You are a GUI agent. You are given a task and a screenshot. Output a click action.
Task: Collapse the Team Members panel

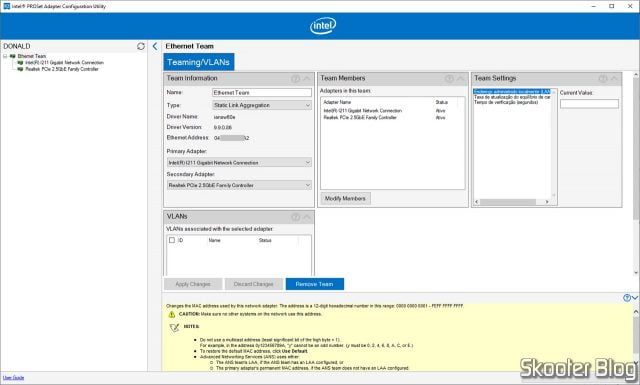point(460,79)
